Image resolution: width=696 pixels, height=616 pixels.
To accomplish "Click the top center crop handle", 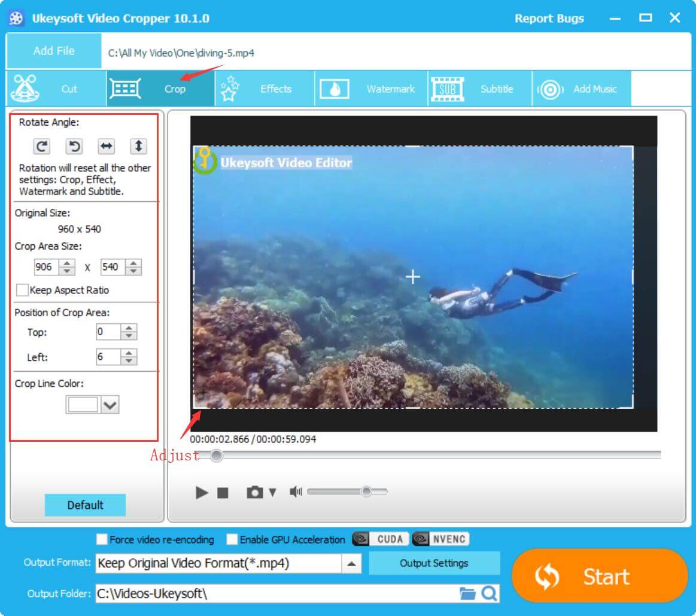I will (413, 146).
